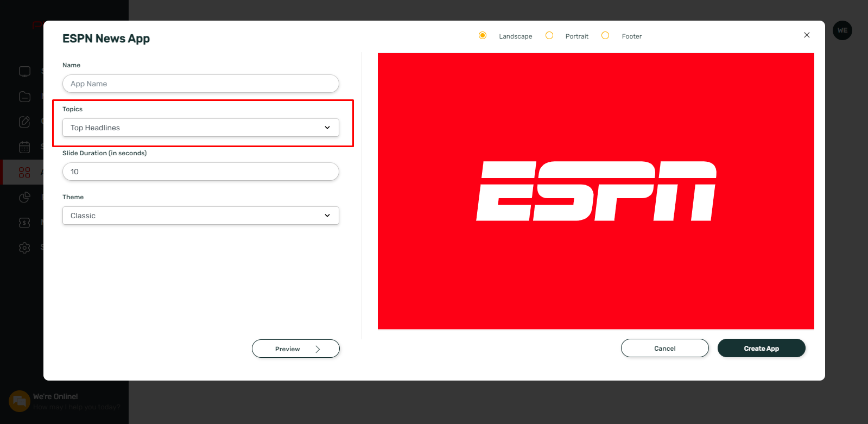Click the Cancel button
The width and height of the screenshot is (868, 424).
coord(665,348)
